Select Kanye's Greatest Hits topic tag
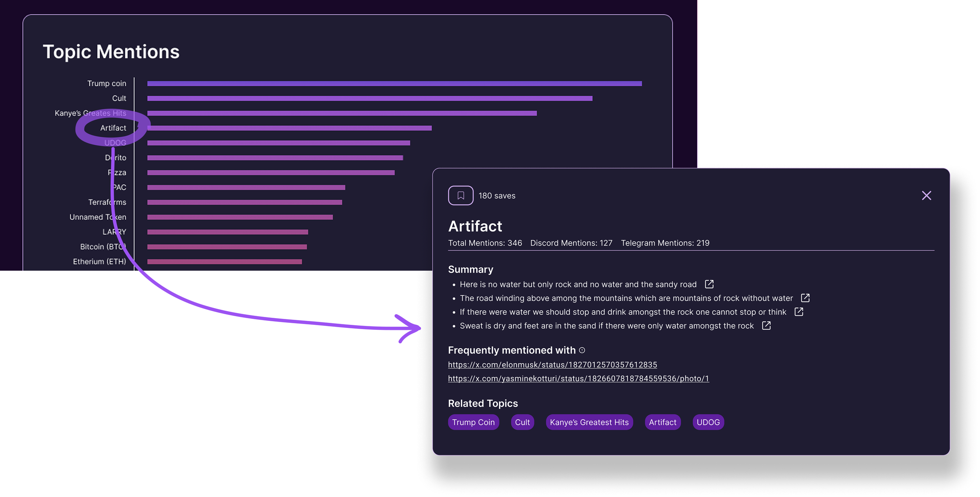 pos(589,422)
